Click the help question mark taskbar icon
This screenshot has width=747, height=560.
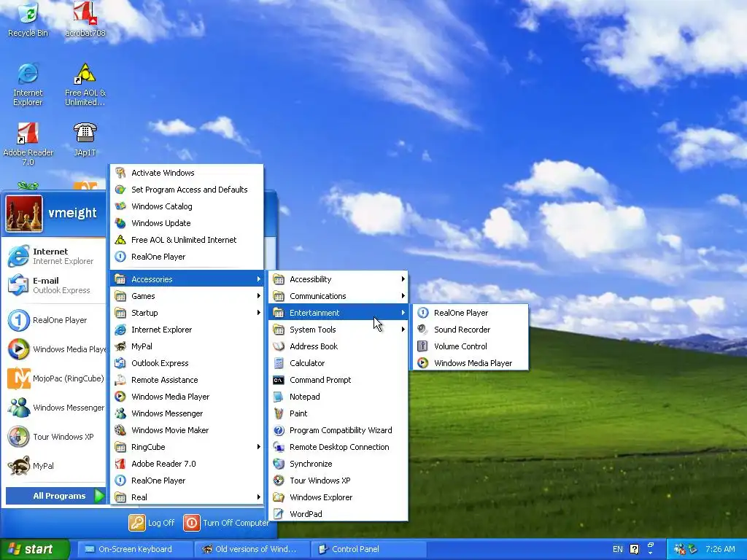click(x=634, y=549)
